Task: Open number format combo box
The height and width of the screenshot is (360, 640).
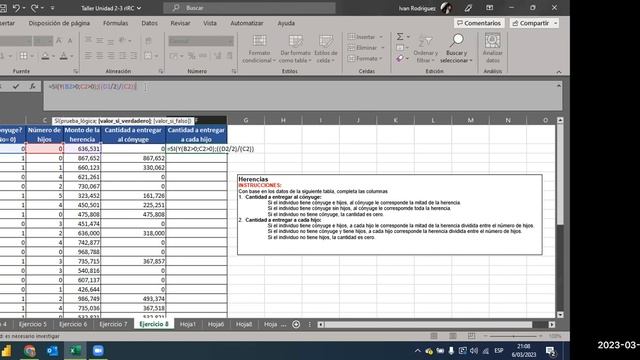Action: (x=201, y=40)
